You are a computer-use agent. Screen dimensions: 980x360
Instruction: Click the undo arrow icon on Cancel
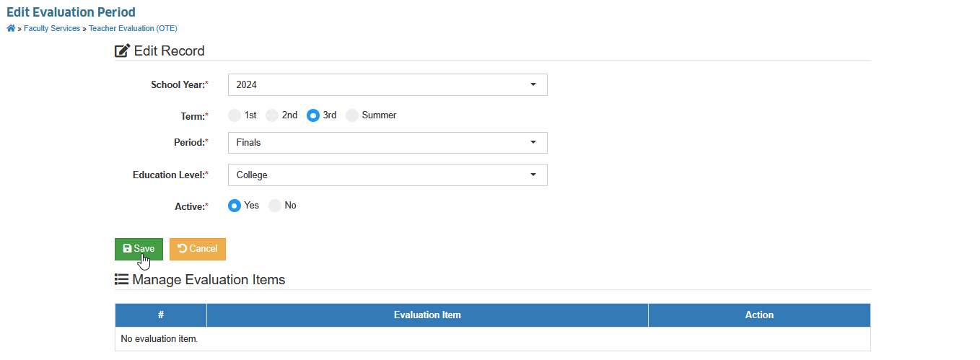pyautogui.click(x=182, y=249)
